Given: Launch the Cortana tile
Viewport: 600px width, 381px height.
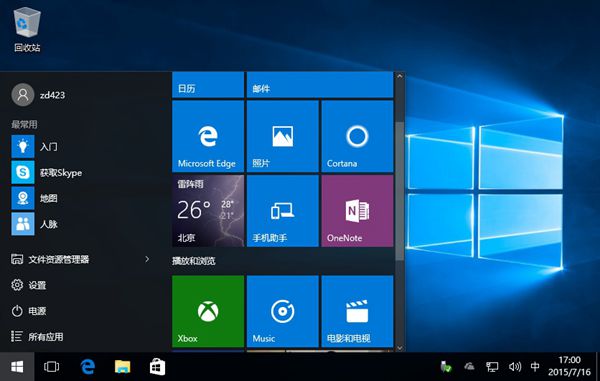Looking at the screenshot, I should point(357,136).
